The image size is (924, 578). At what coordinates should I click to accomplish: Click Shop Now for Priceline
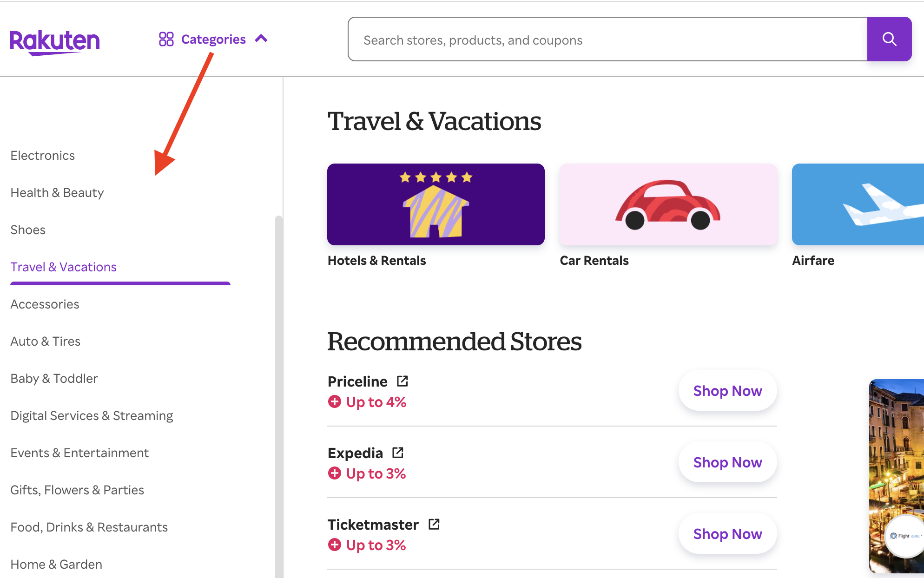pos(728,391)
